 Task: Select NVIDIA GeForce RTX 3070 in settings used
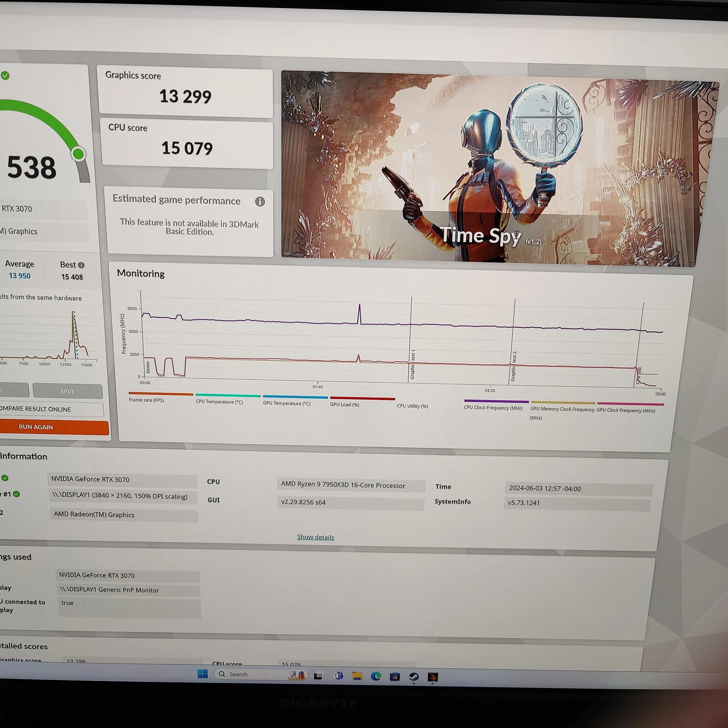[x=127, y=576]
